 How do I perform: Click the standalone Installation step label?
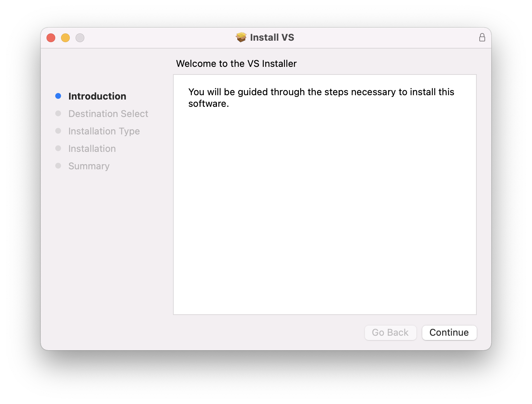click(x=92, y=149)
